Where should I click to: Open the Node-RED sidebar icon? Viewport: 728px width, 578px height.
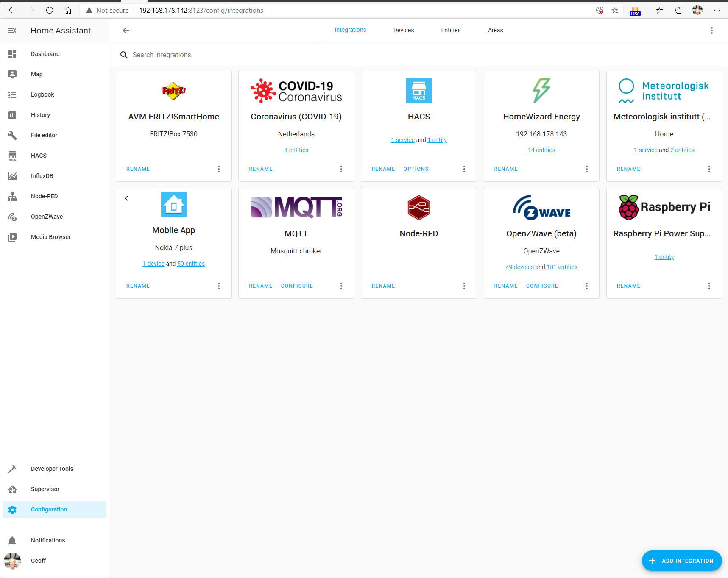click(12, 196)
